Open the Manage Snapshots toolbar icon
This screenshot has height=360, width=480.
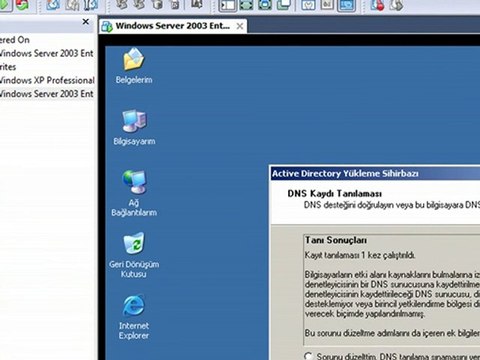click(x=90, y=5)
